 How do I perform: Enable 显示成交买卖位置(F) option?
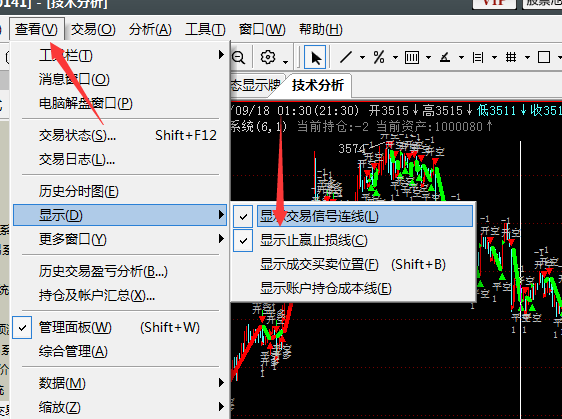(x=353, y=264)
